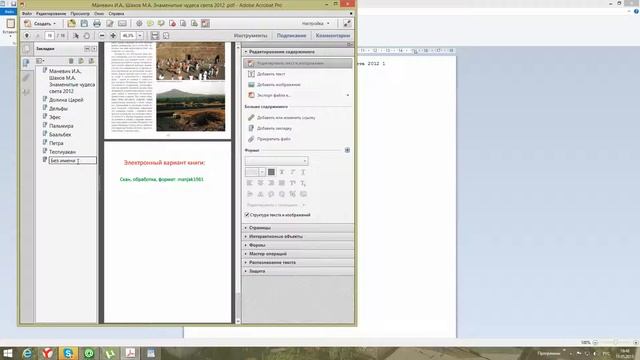This screenshot has height=360, width=640.
Task: Open file with the folder toolbar icon
Action: [x=71, y=24]
